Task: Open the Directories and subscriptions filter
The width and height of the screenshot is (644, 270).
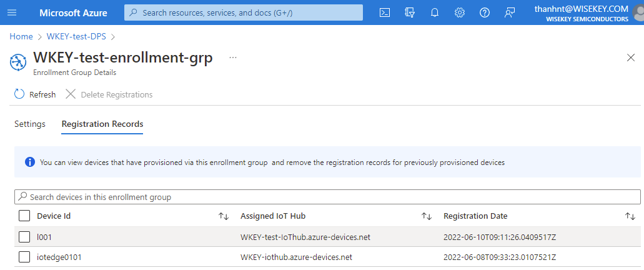Action: pyautogui.click(x=410, y=12)
